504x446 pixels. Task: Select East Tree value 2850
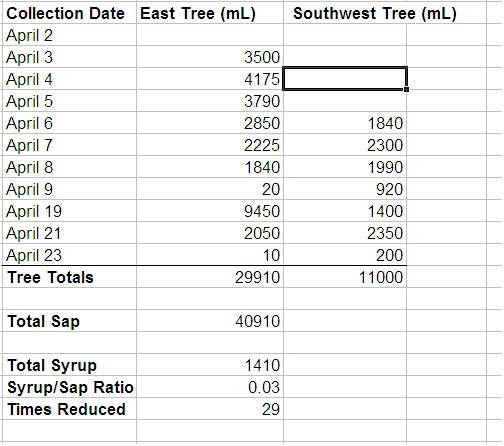coord(210,123)
